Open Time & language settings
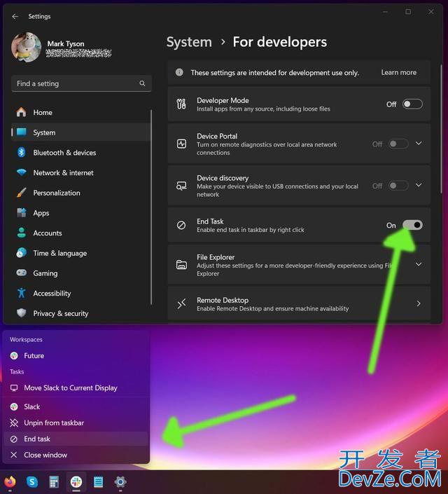 tap(81, 253)
